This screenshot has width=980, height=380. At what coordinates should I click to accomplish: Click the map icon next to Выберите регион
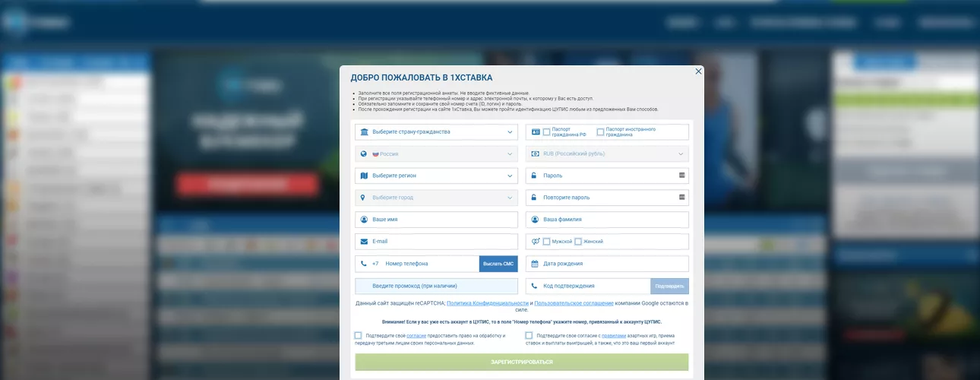click(365, 176)
